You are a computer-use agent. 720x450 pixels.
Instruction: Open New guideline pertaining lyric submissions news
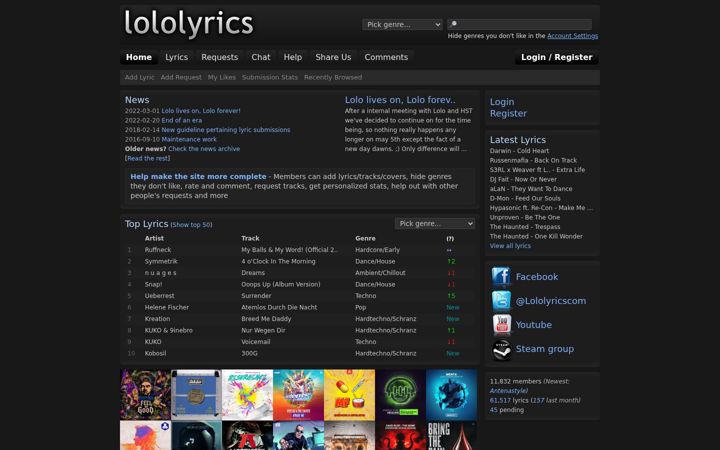click(x=225, y=130)
